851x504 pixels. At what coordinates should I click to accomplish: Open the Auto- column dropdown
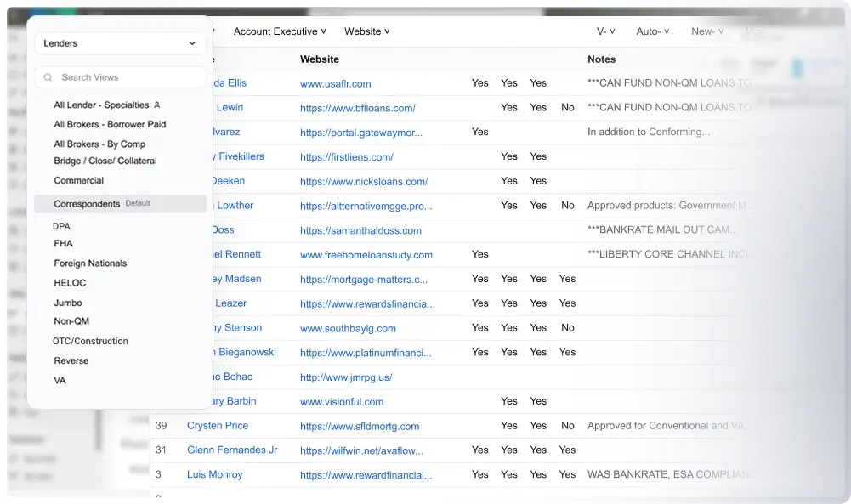tap(652, 31)
